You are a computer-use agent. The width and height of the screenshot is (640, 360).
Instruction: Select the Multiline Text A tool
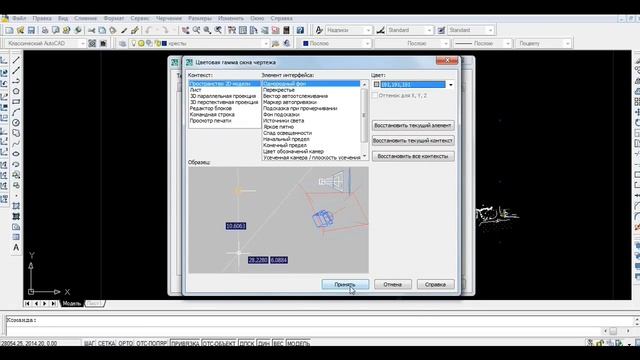[16, 247]
